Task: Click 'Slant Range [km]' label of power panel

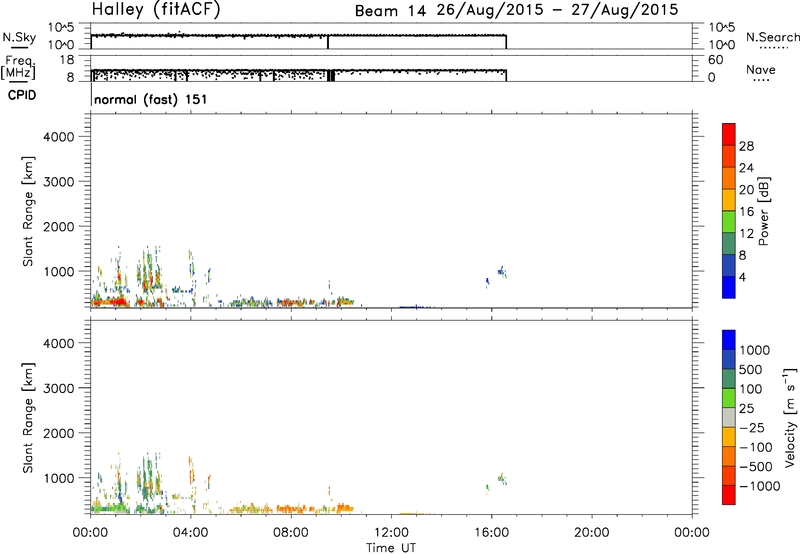Action: (x=28, y=211)
